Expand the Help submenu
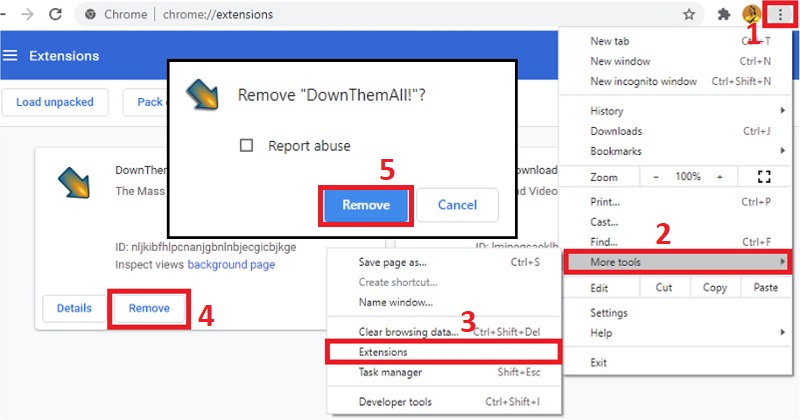This screenshot has height=420, width=800. coord(677,333)
